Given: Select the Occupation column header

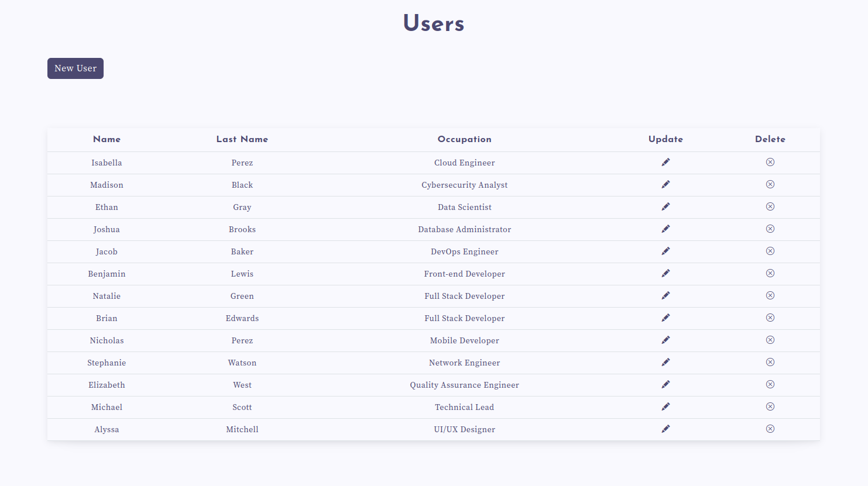Looking at the screenshot, I should pos(464,139).
